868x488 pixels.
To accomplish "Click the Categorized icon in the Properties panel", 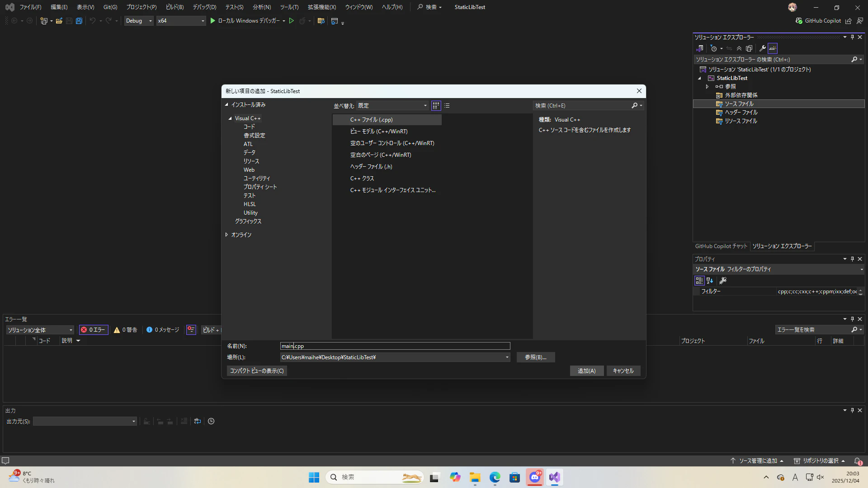I will click(x=699, y=281).
